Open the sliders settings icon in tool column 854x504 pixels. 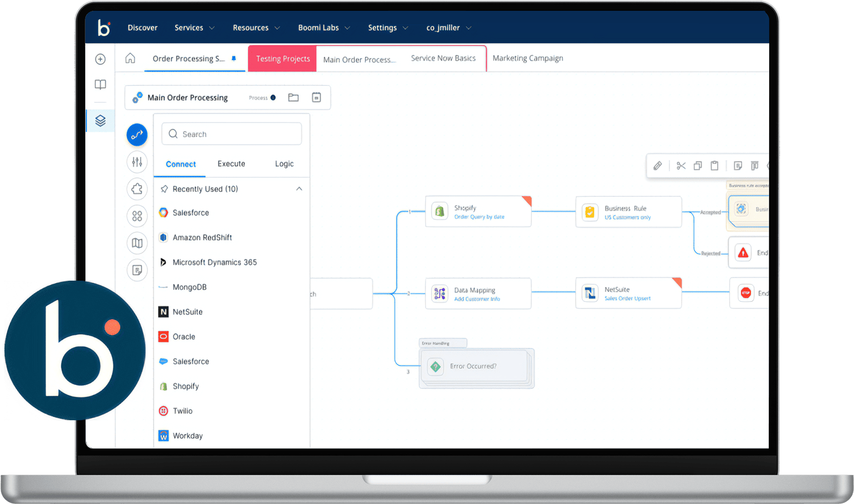pos(137,162)
